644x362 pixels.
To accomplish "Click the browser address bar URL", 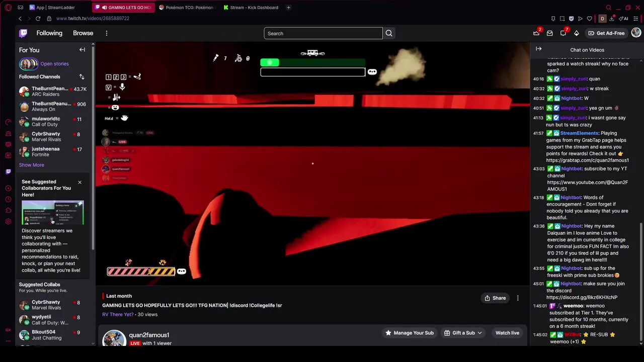I will [x=93, y=19].
